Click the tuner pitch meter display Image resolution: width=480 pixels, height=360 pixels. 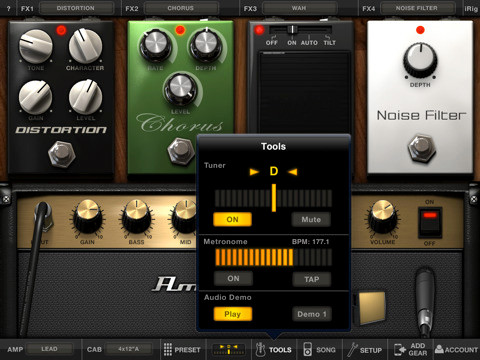click(x=273, y=198)
